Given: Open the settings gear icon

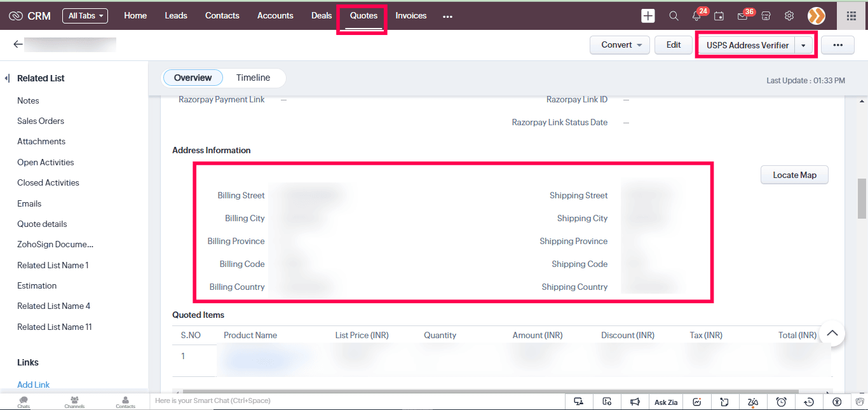Looking at the screenshot, I should tap(789, 16).
